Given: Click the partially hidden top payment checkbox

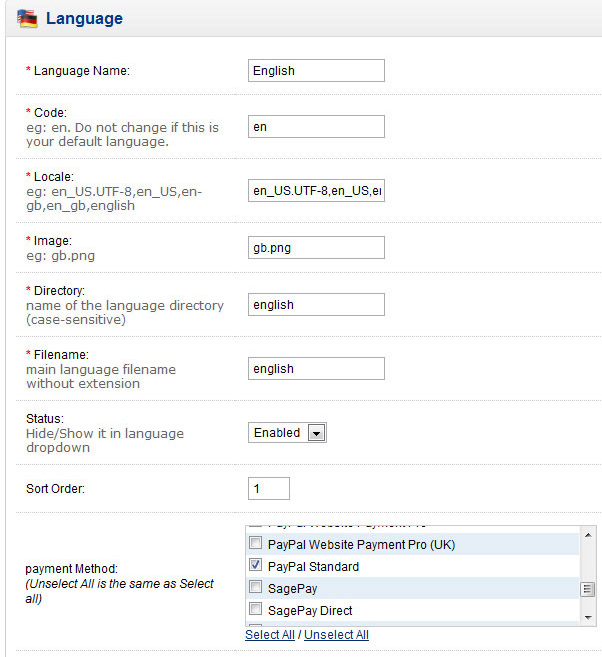Looking at the screenshot, I should point(256,525).
